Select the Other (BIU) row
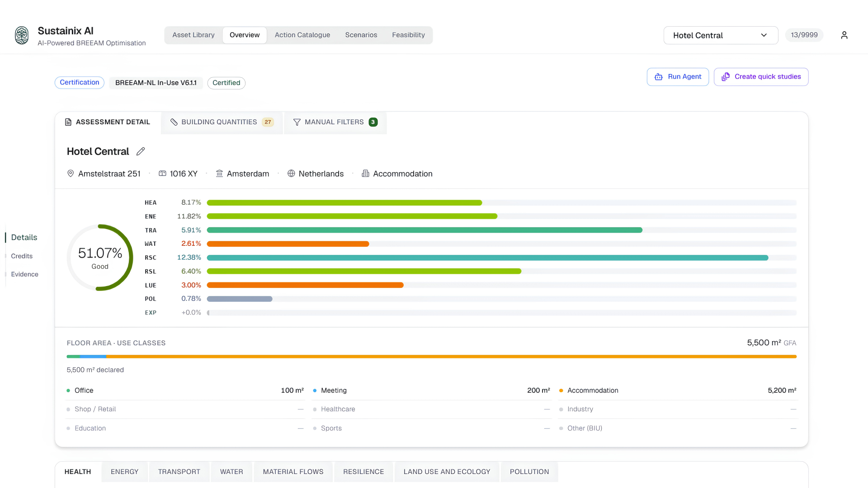The image size is (868, 488). click(x=678, y=428)
